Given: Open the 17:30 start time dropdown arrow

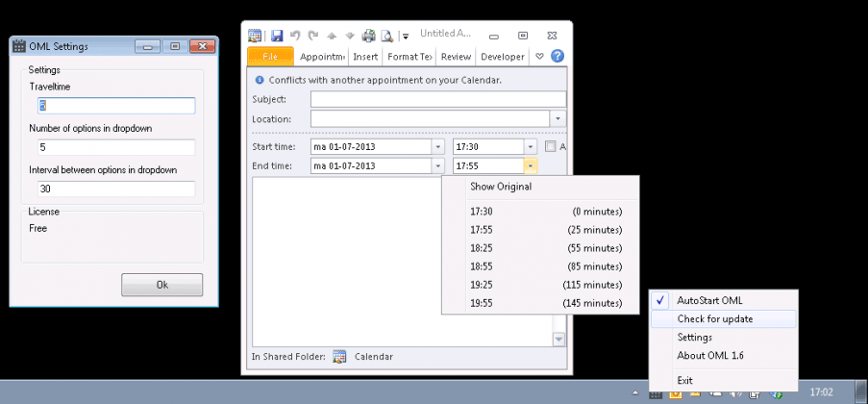Looking at the screenshot, I should [x=531, y=147].
